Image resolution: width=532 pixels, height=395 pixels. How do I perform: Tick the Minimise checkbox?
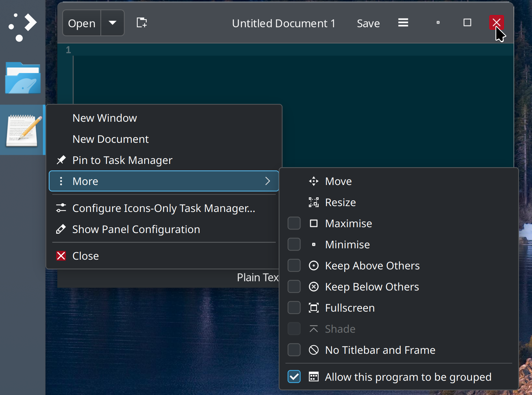tap(294, 244)
